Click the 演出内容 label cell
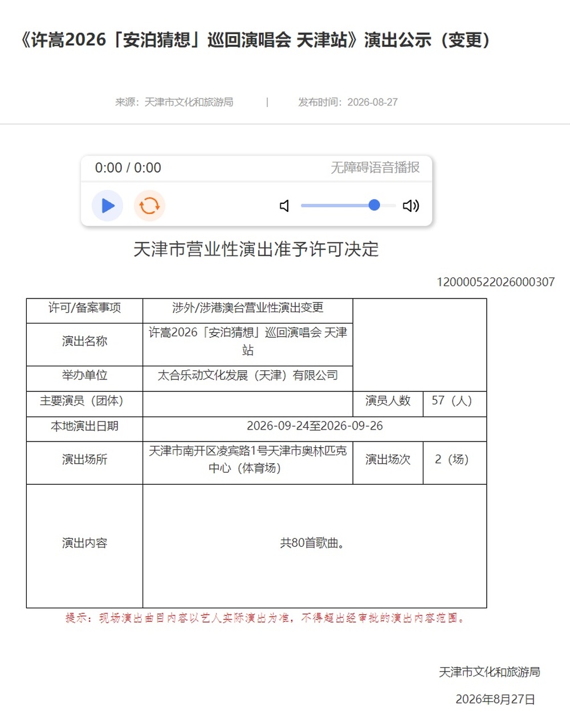This screenshot has height=728, width=570. (84, 546)
